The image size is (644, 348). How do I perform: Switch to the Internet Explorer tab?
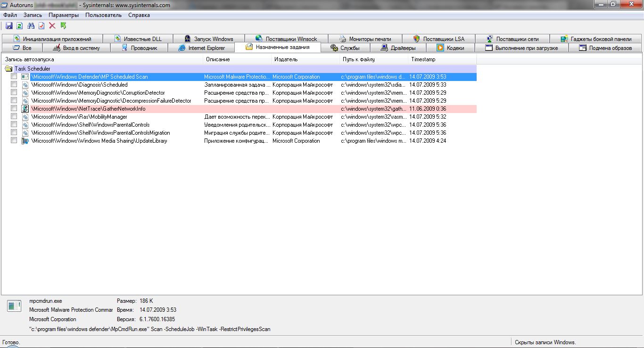pyautogui.click(x=202, y=48)
